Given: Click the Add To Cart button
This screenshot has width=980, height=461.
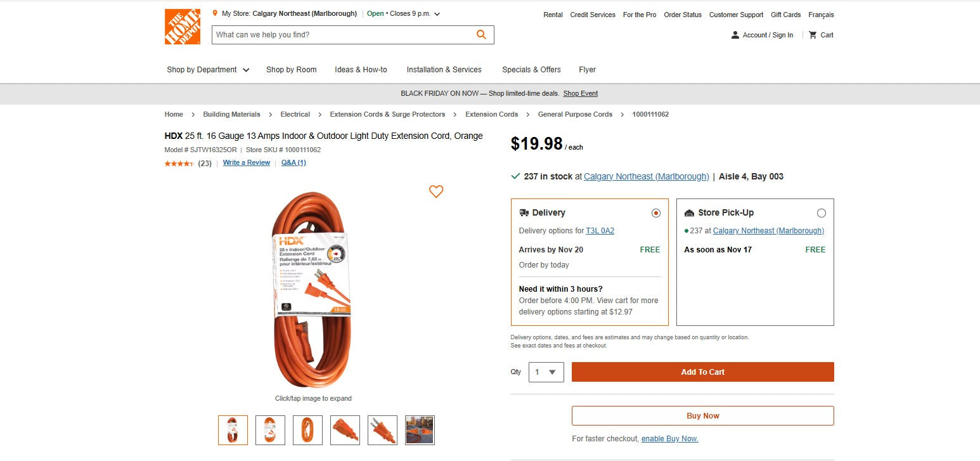Looking at the screenshot, I should point(702,372).
